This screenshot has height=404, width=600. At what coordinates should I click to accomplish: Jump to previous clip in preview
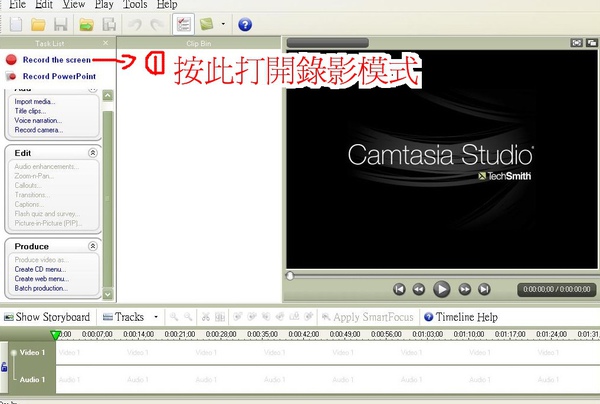(399, 289)
